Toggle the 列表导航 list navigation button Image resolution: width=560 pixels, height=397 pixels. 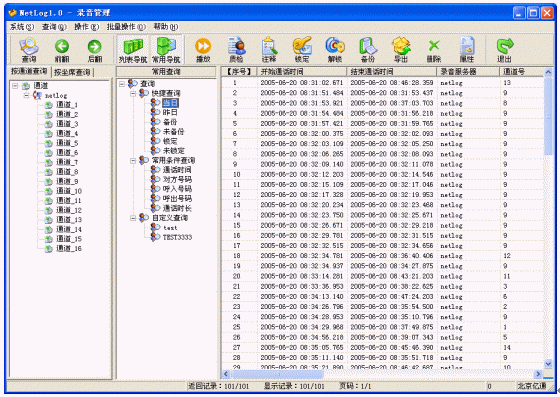tap(133, 50)
